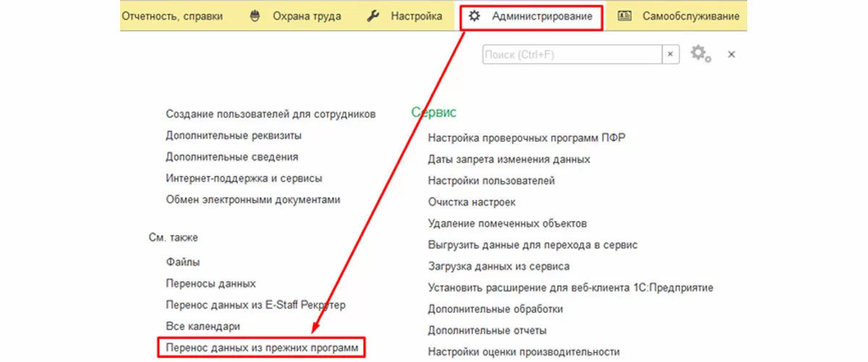The image size is (868, 362).
Task: Clear the search field with the x button
Action: pos(671,54)
